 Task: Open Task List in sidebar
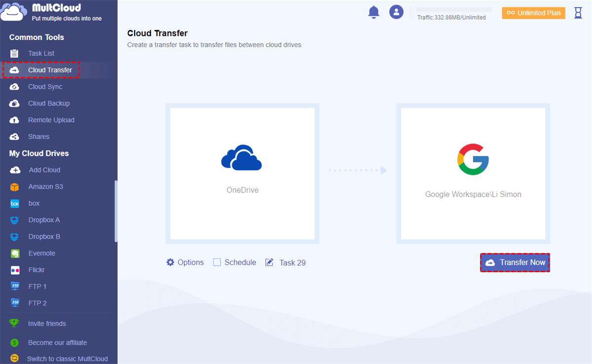[41, 53]
